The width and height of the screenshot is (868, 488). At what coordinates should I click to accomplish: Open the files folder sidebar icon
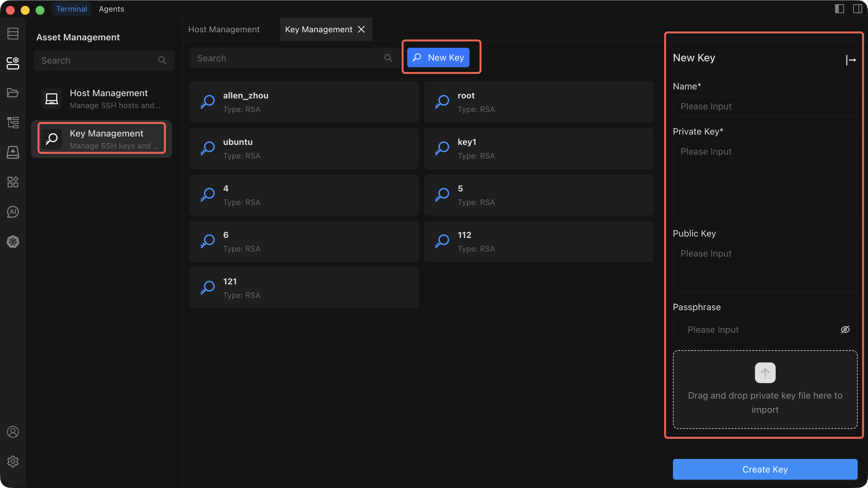click(13, 93)
